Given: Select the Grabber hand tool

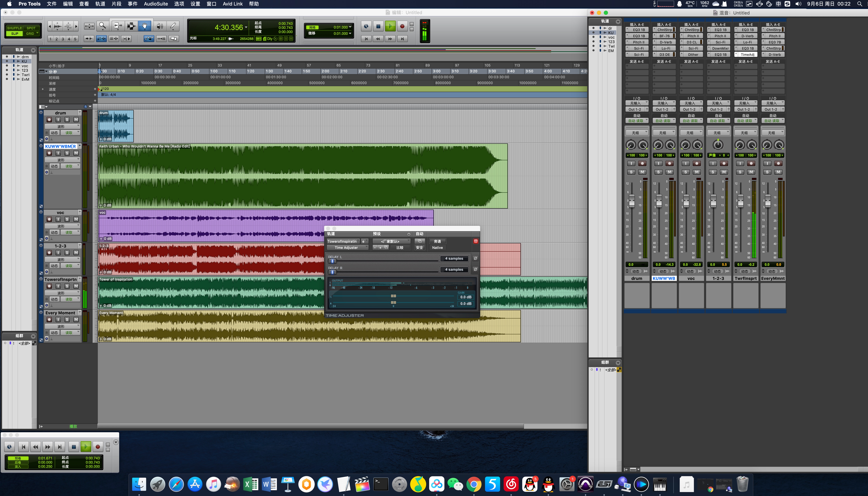Looking at the screenshot, I should [145, 26].
